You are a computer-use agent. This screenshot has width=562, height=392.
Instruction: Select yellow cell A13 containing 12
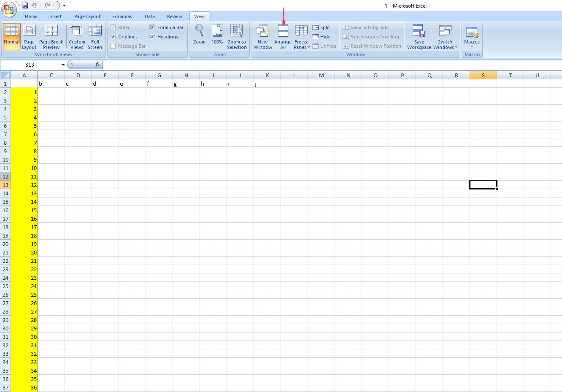click(x=24, y=185)
